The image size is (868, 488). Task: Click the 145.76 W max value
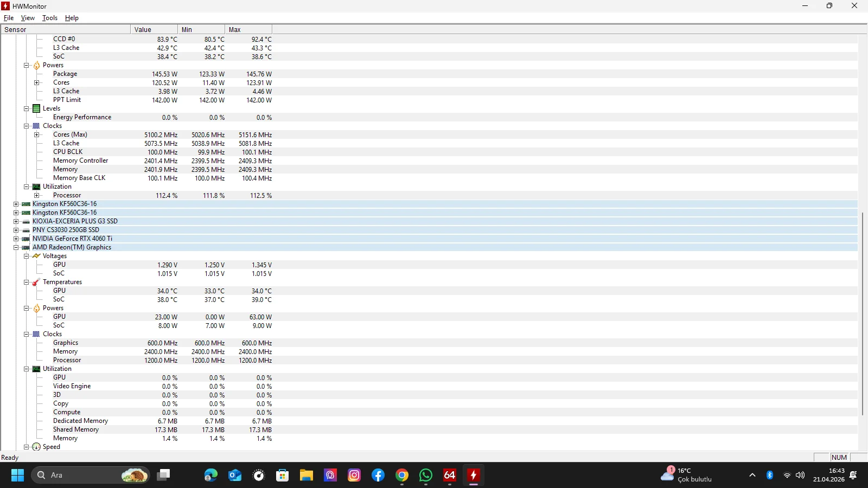pyautogui.click(x=259, y=74)
